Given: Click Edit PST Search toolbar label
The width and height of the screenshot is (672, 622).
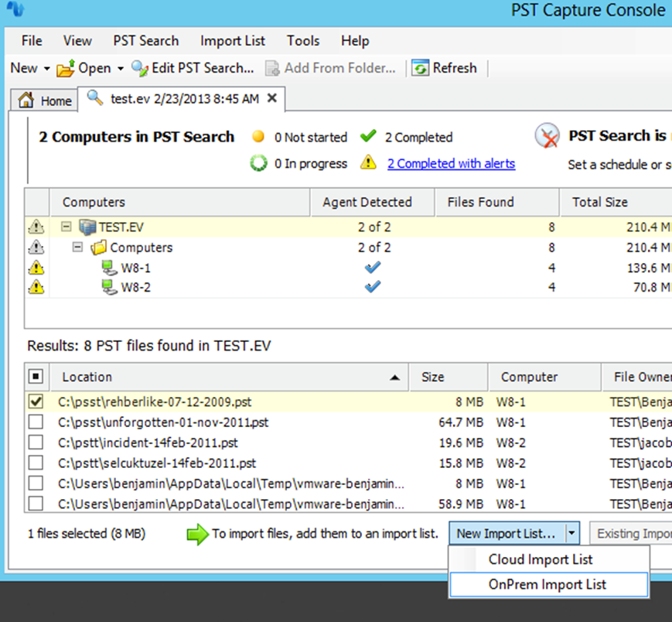Looking at the screenshot, I should click(x=203, y=68).
